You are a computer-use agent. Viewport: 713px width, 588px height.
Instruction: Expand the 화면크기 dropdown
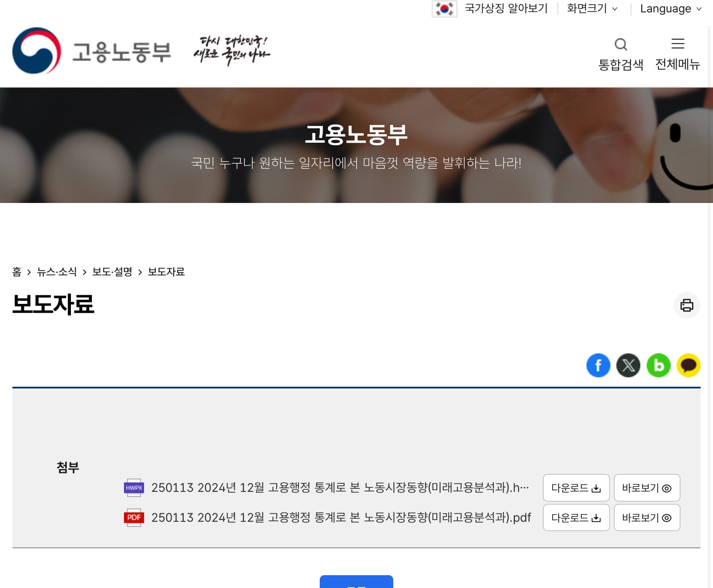pyautogui.click(x=592, y=9)
